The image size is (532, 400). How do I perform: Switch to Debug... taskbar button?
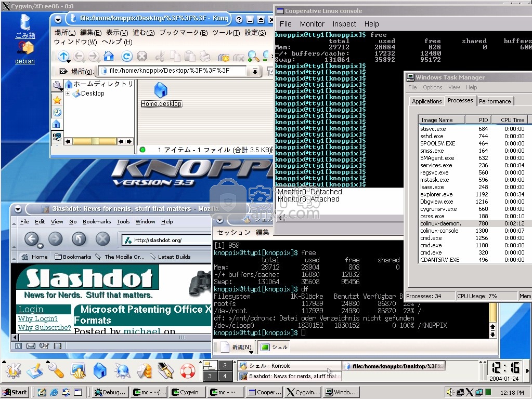pos(110,393)
